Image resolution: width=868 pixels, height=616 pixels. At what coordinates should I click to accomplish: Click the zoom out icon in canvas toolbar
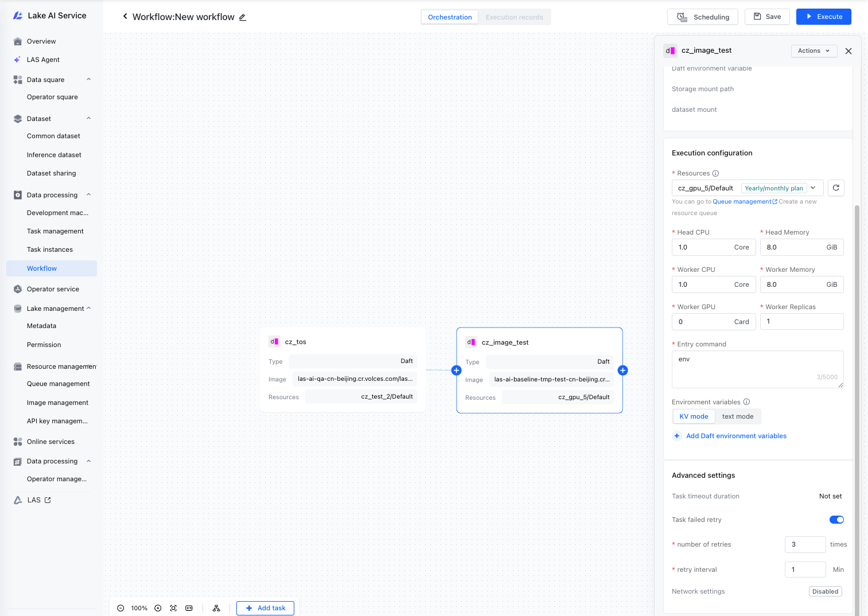[120, 608]
